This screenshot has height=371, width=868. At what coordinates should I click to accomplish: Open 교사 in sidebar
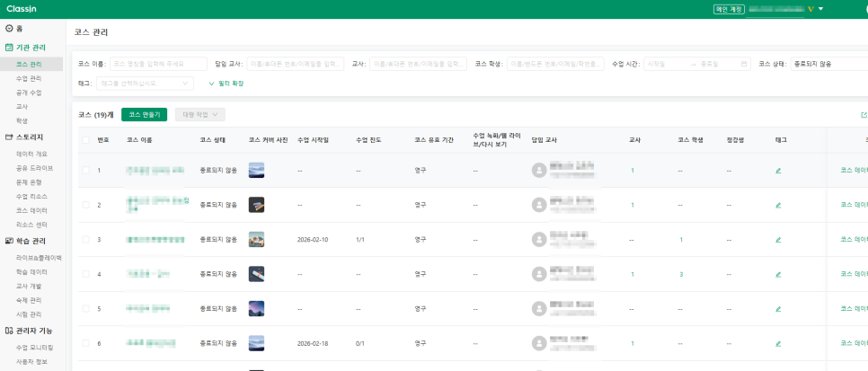22,106
